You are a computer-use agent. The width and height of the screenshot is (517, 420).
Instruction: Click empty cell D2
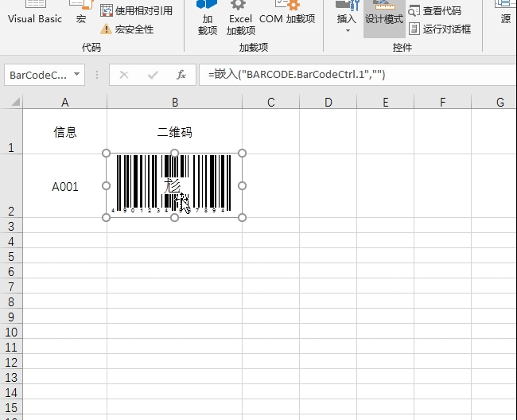click(328, 186)
